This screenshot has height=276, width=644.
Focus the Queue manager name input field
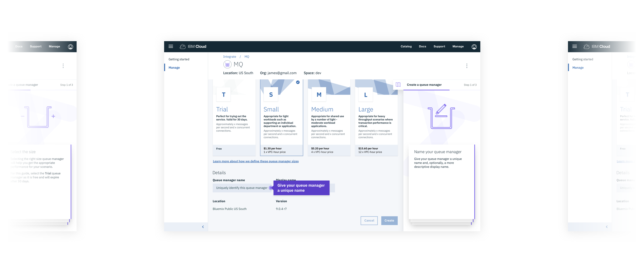click(242, 188)
